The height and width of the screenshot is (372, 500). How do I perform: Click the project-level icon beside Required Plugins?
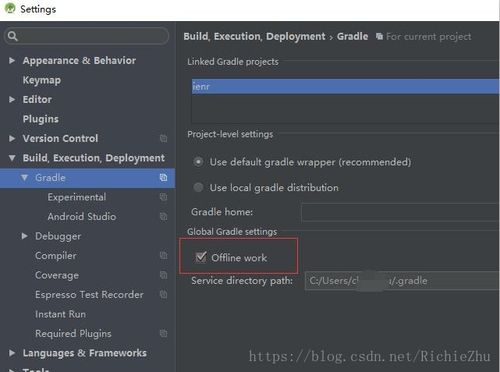[163, 333]
